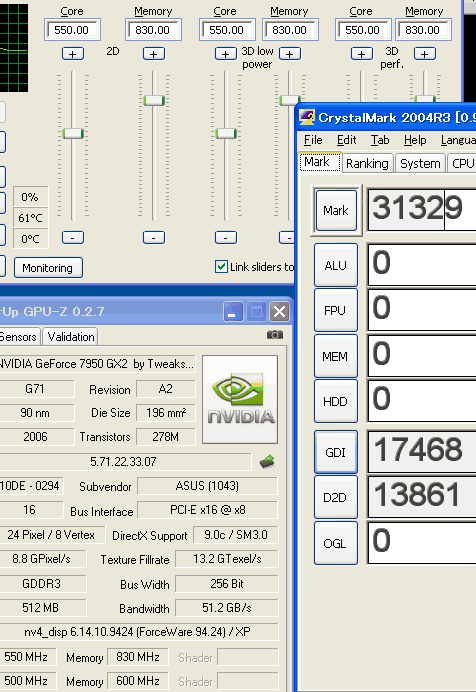Run the full Mark benchmark
Viewport: 476px width, 692px height.
(x=336, y=211)
